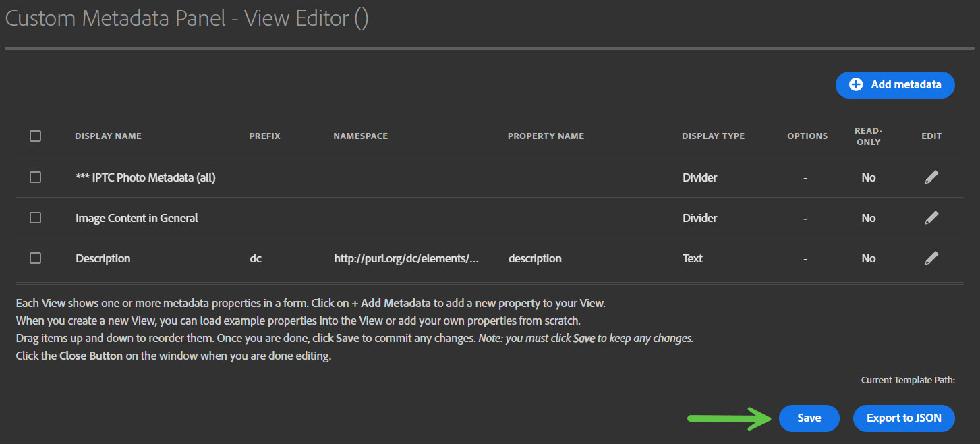Click the dc prefix cell

coord(256,258)
